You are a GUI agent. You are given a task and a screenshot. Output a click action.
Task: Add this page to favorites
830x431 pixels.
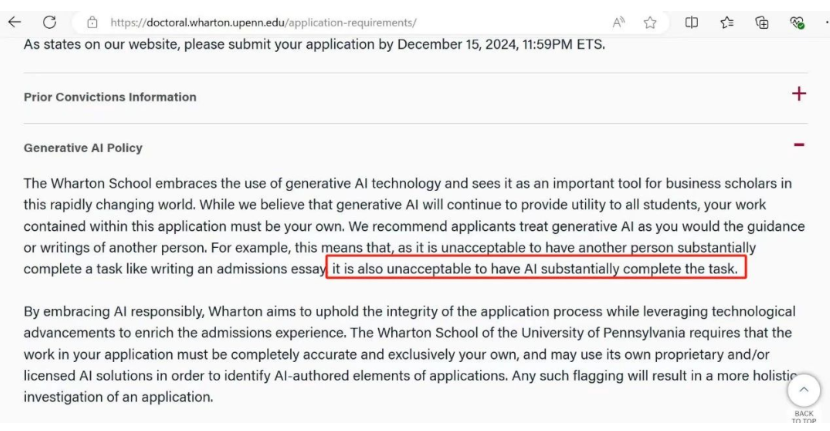click(650, 22)
